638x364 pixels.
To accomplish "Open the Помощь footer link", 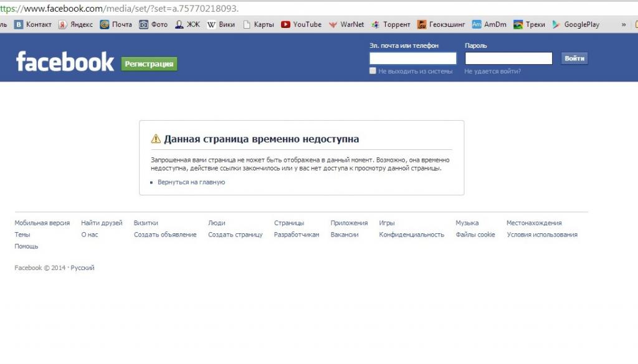I will [26, 246].
